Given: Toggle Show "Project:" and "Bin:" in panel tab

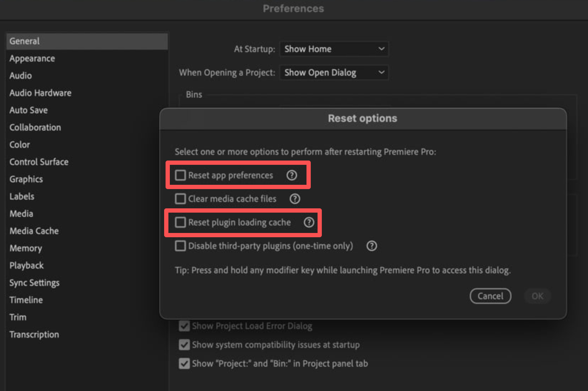Looking at the screenshot, I should point(184,364).
